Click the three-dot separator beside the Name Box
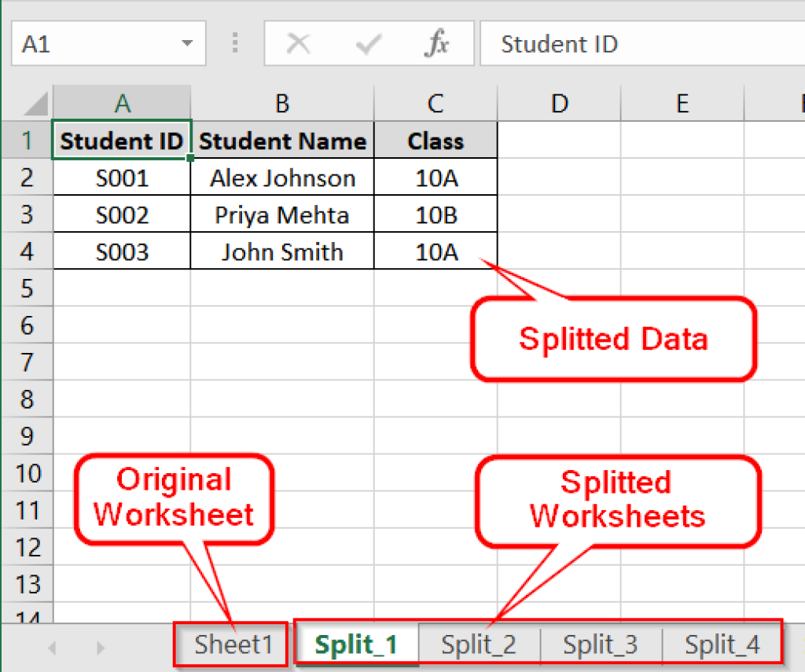Screen dimensions: 805x672 [x=233, y=43]
